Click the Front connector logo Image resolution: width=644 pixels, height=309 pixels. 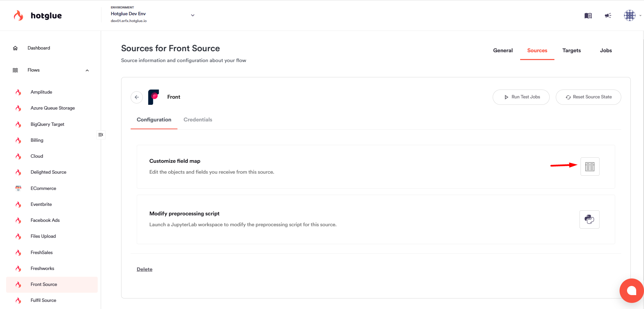154,97
